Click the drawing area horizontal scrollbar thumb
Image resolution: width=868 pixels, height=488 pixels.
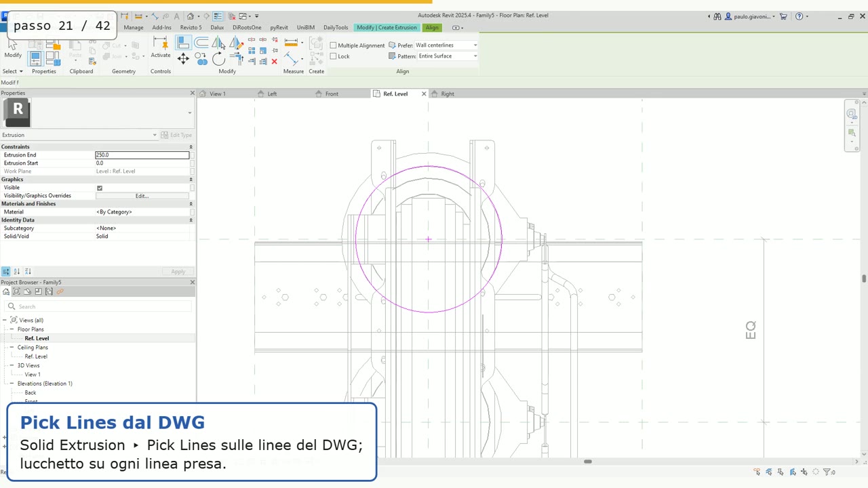click(x=588, y=462)
